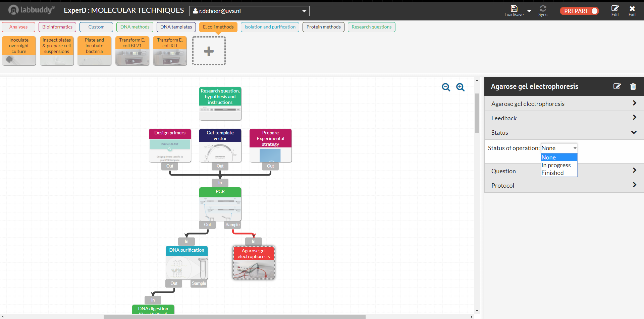Add a new method with plus tile
The width and height of the screenshot is (644, 319).
point(209,51)
